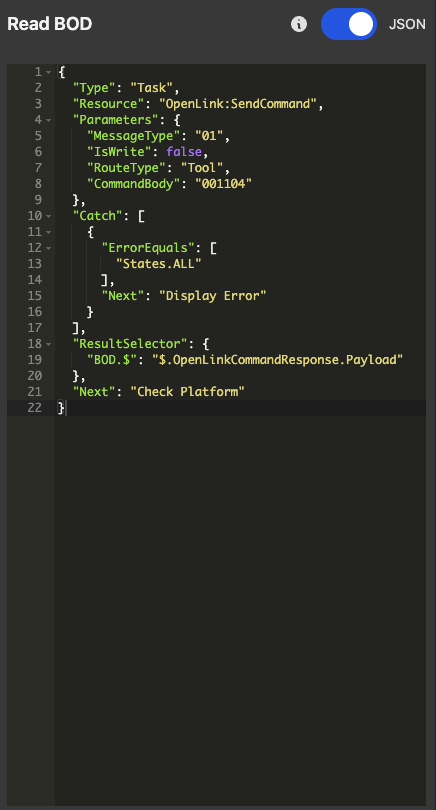Click the "Display Error" next value
The width and height of the screenshot is (436, 810).
[212, 296]
